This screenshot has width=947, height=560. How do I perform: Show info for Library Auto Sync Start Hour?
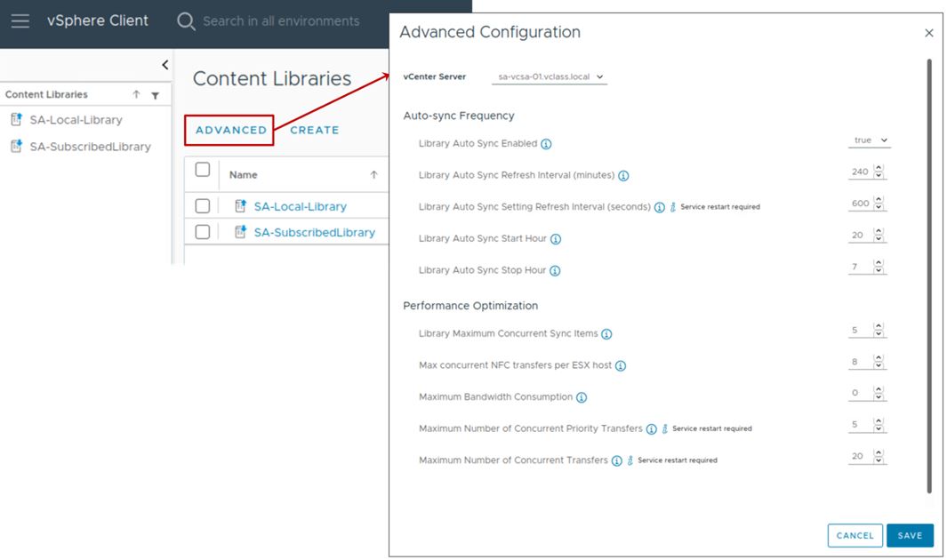pos(556,239)
